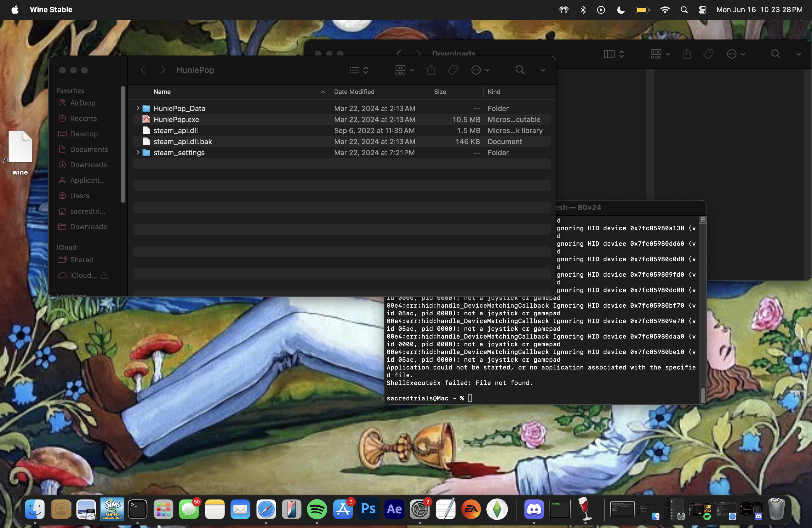Select steam_api.dll.bak file
Image resolution: width=812 pixels, height=528 pixels.
tap(342, 141)
